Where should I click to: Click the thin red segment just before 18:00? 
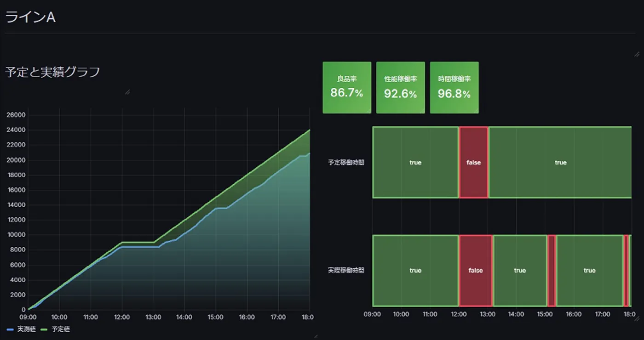click(x=627, y=271)
